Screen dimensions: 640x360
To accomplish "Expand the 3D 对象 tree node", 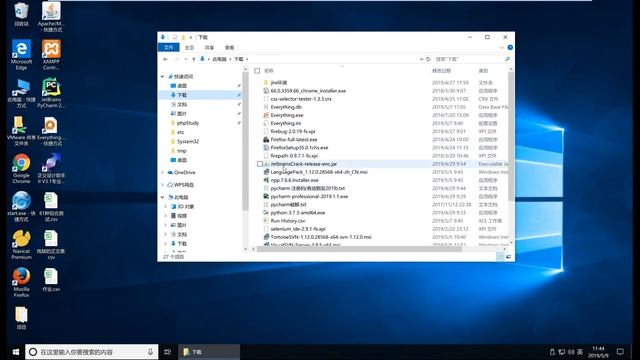I will (x=166, y=207).
